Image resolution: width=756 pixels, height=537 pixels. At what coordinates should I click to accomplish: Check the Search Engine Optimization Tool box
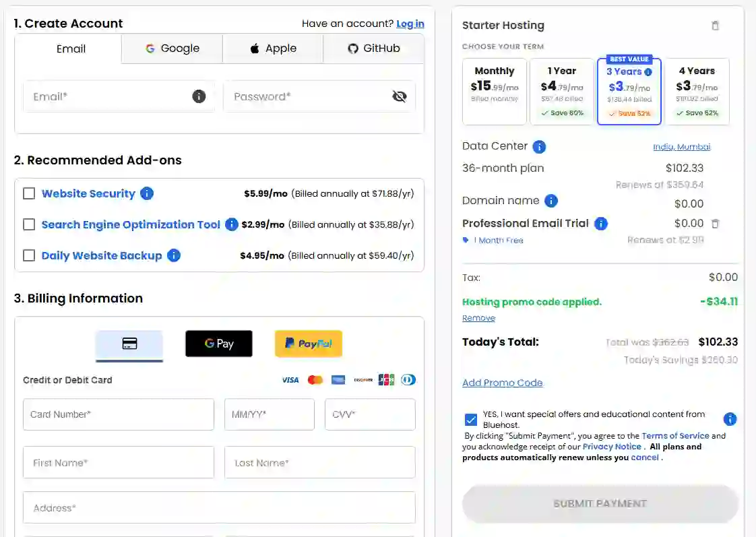point(29,224)
